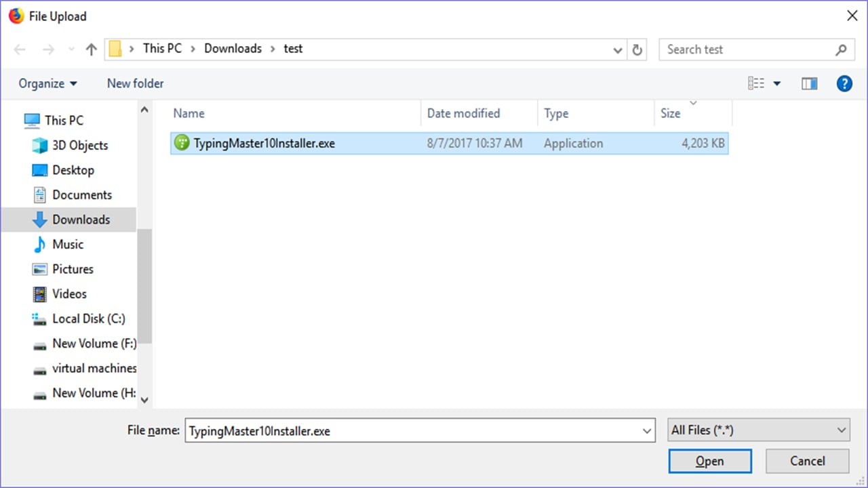Screen dimensions: 868x488
Task: Show the preview pane
Action: 809,83
